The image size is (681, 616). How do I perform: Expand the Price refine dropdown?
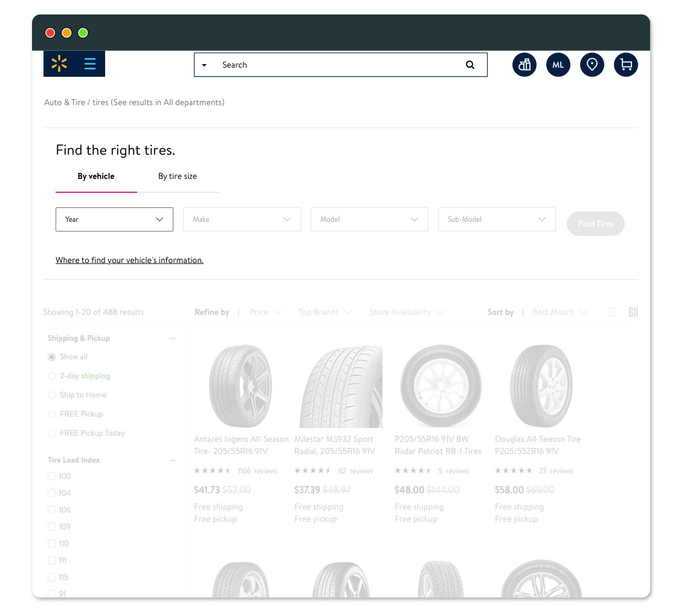265,313
